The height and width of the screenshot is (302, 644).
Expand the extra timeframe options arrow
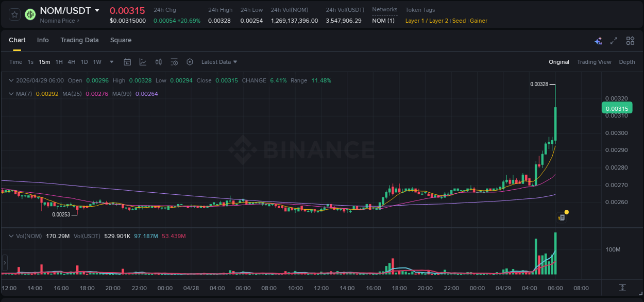(x=111, y=62)
